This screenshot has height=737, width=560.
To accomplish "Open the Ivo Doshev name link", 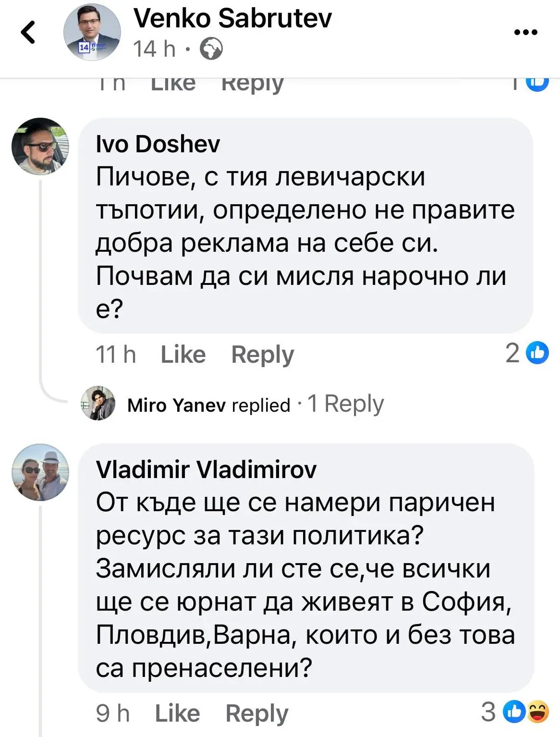I will tap(158, 144).
